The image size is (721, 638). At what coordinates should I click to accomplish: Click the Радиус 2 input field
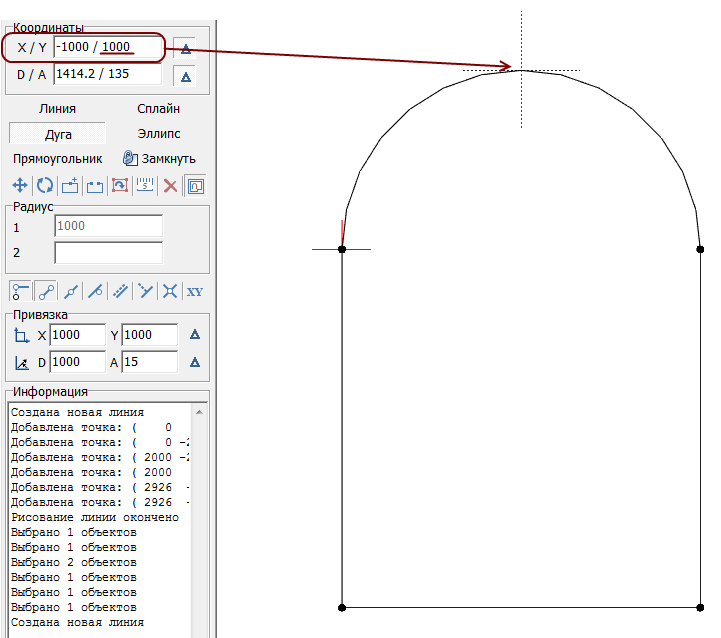108,252
